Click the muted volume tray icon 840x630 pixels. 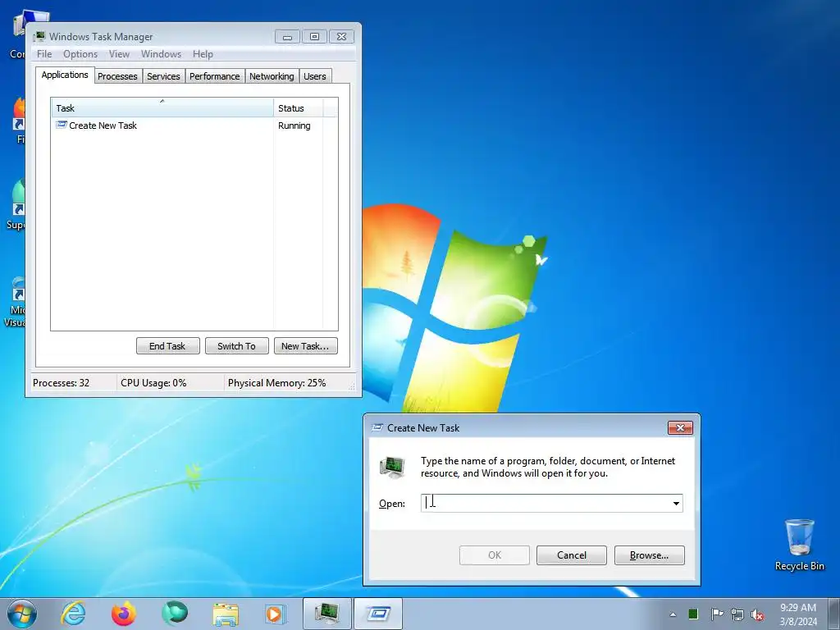tap(757, 614)
